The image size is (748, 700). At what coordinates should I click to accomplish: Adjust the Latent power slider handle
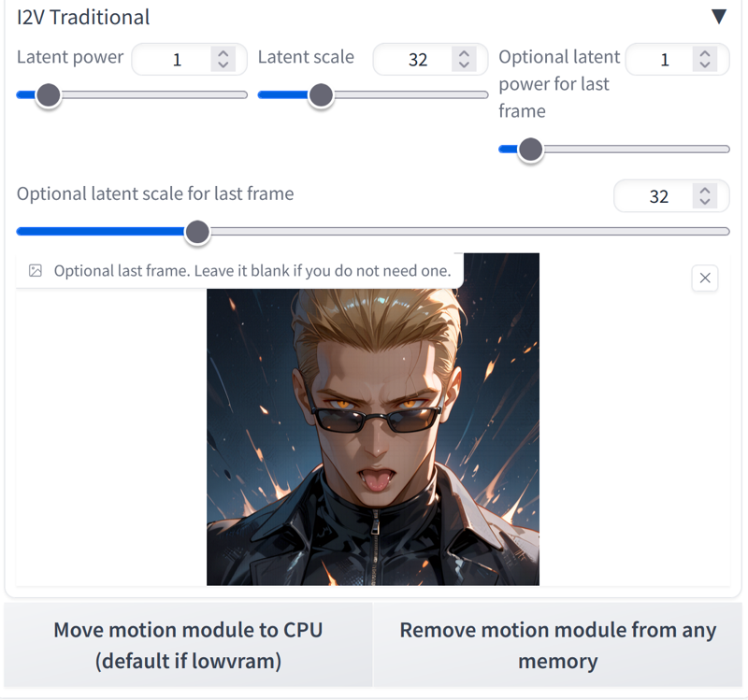pos(49,95)
